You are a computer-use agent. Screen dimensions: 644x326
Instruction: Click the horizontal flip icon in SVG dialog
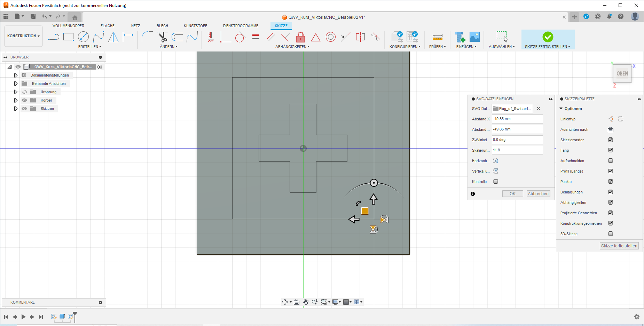pos(496,161)
